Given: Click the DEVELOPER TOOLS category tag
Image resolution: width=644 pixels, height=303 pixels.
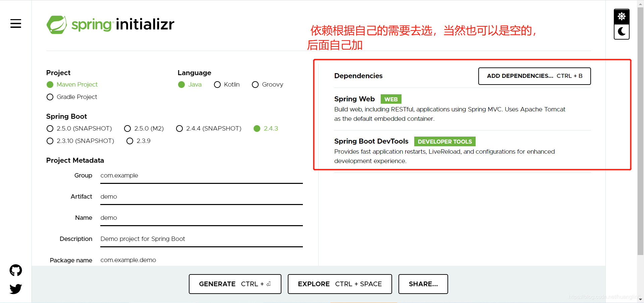Looking at the screenshot, I should pos(445,142).
